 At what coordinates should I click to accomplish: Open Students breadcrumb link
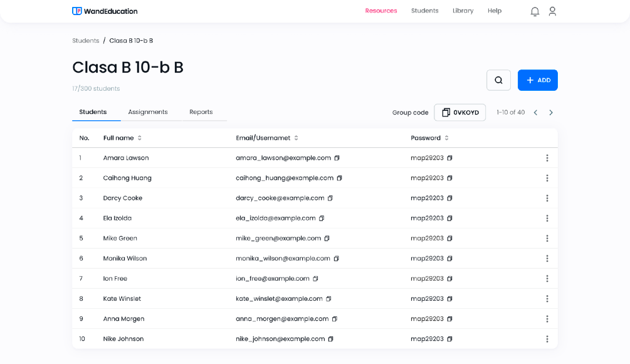point(86,41)
